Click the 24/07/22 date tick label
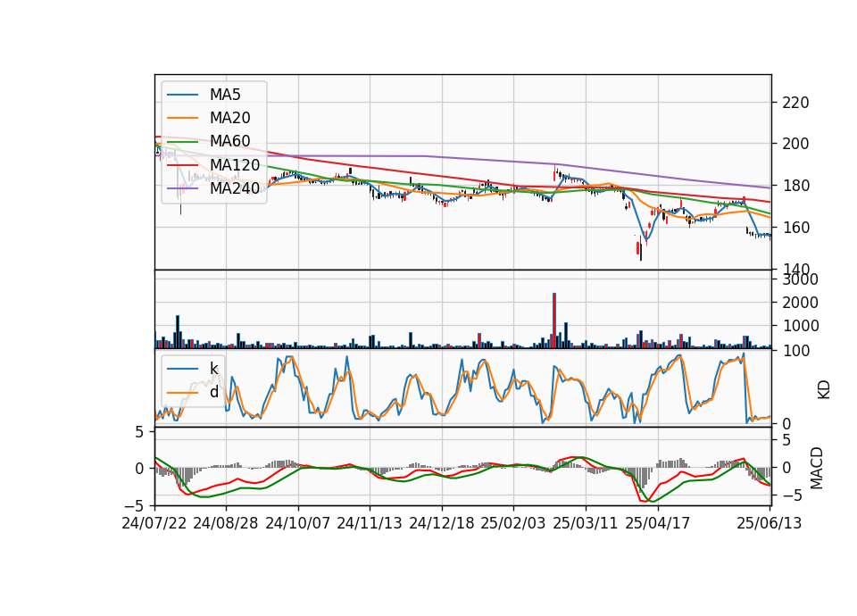Screen dimensions: 857x616 click(x=154, y=523)
